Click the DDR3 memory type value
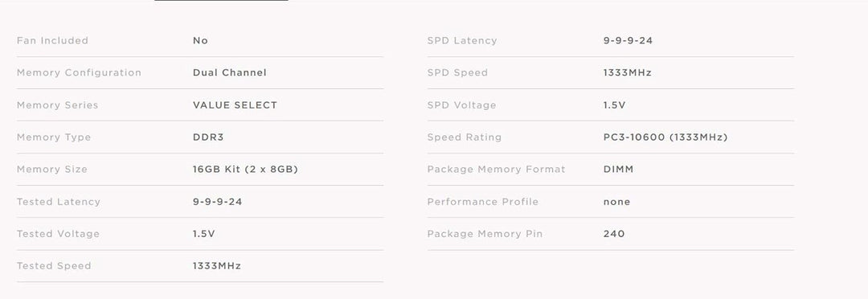868x299 pixels. [x=208, y=137]
